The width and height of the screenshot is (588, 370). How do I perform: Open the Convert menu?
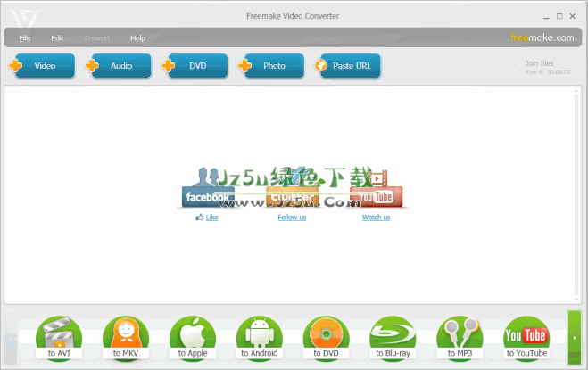point(97,37)
